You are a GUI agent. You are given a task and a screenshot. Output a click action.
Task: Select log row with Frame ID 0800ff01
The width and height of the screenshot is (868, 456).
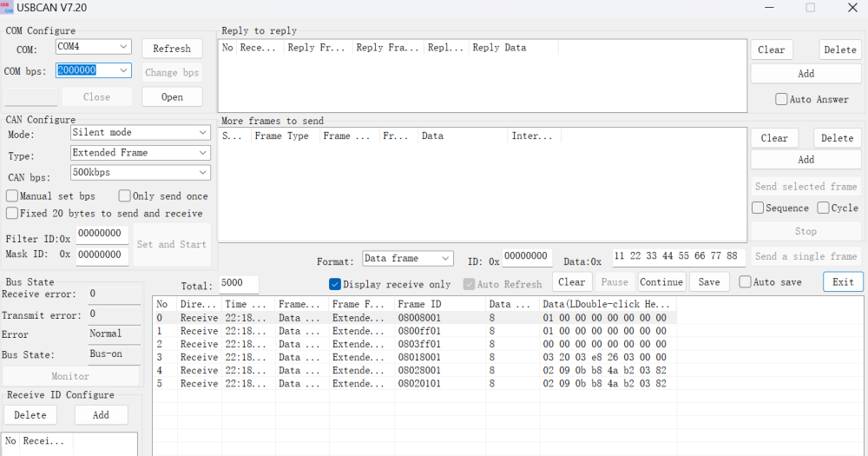pyautogui.click(x=414, y=331)
